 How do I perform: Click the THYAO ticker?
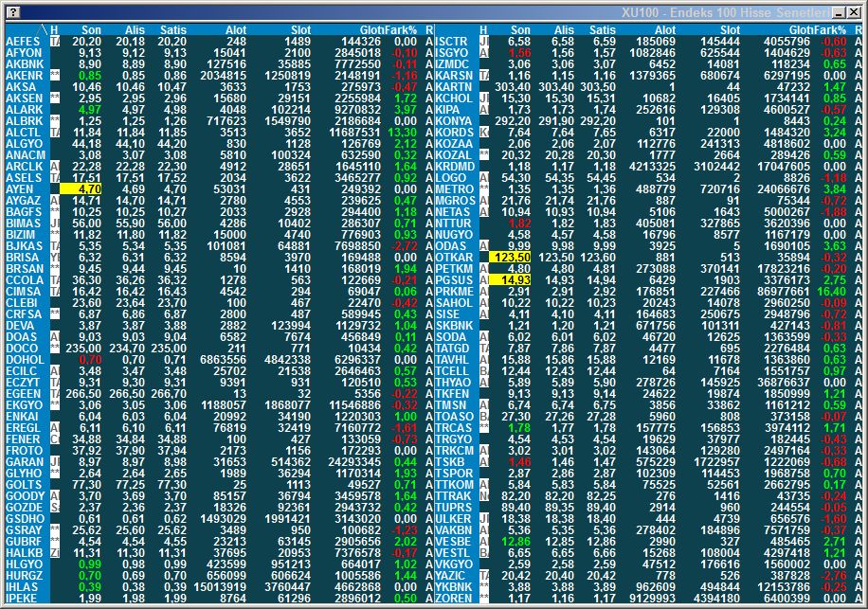[453, 383]
